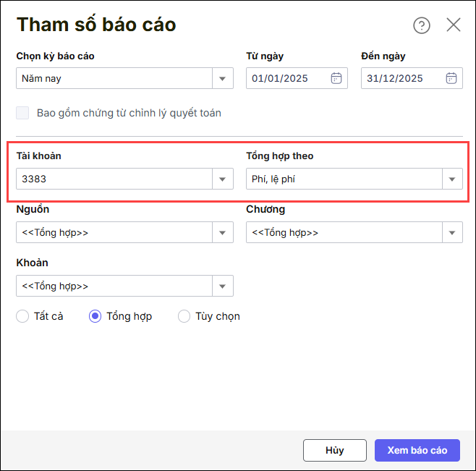Click the Đến ngày date field
This screenshot has width=476, height=471.
pyautogui.click(x=401, y=78)
